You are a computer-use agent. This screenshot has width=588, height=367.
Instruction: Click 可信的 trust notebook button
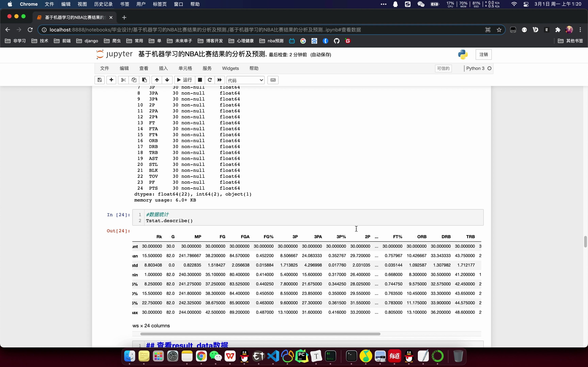[443, 68]
